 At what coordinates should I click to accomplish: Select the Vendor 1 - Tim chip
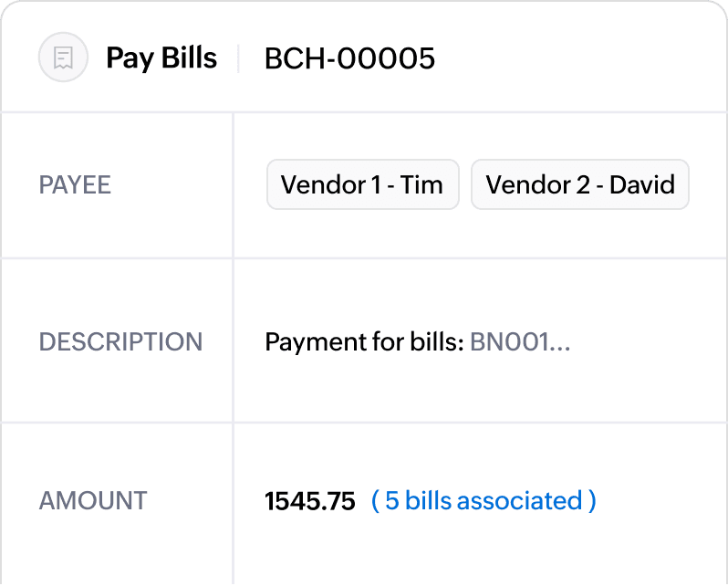pyautogui.click(x=362, y=185)
